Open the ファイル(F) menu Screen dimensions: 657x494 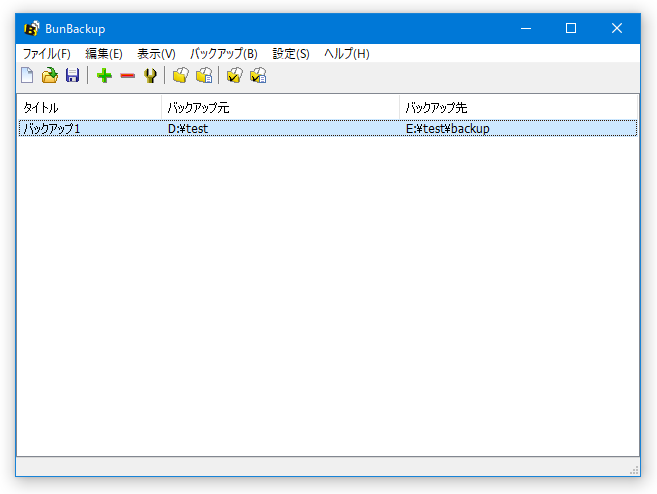[x=46, y=54]
